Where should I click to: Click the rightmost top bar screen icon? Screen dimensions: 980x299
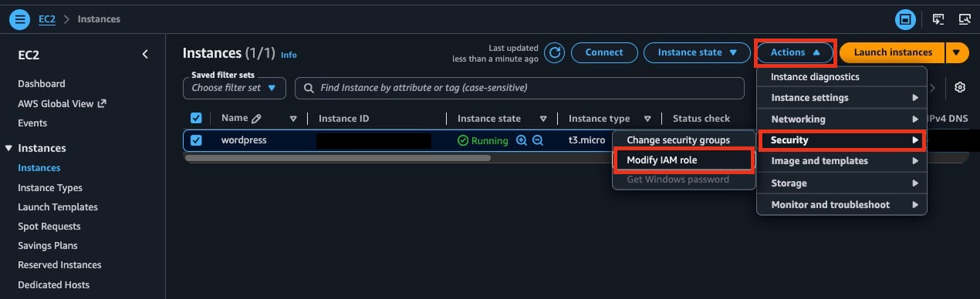(964, 18)
